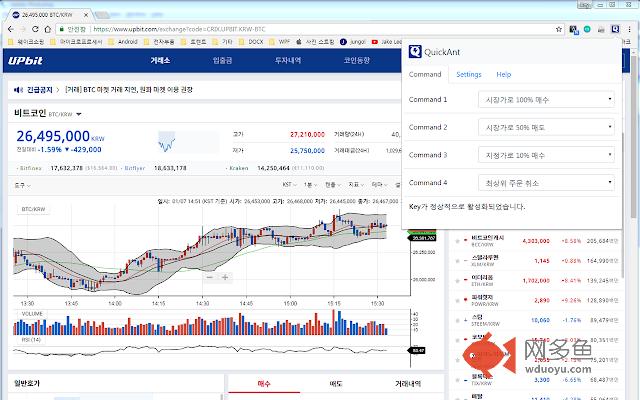The image size is (640, 400).
Task: Open the urgent notice link about BTC market
Action: pos(129,90)
